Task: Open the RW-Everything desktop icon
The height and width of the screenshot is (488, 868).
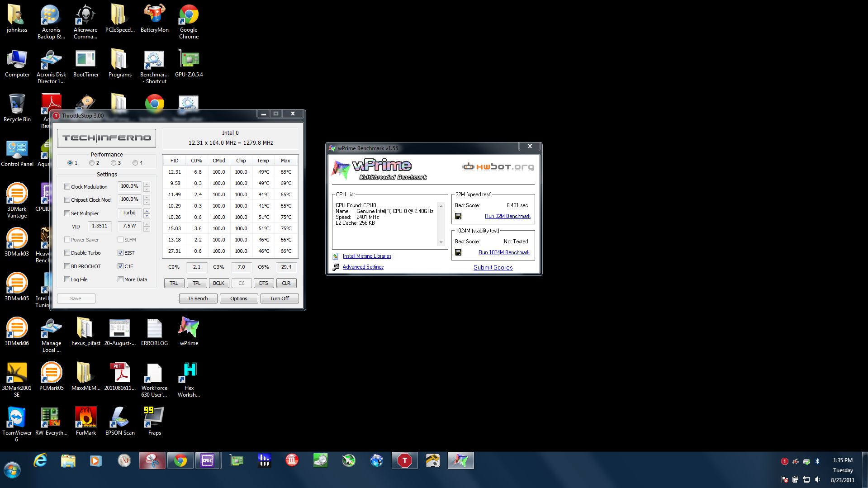Action: (51, 422)
